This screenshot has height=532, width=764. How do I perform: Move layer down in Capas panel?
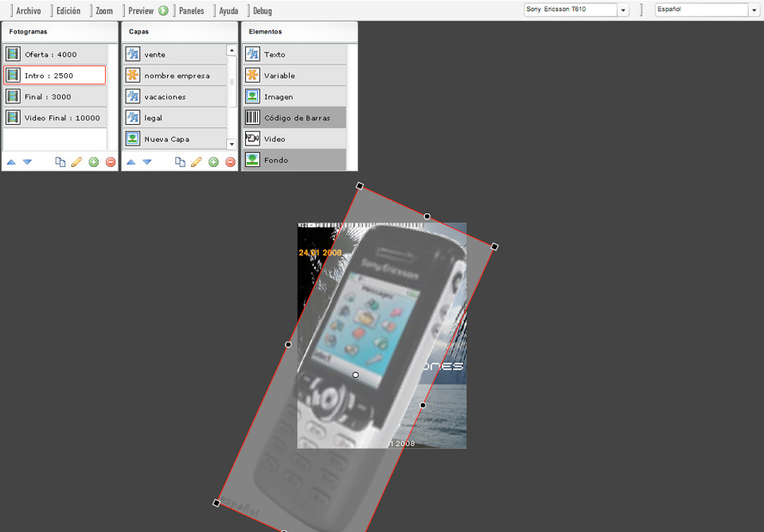[147, 162]
